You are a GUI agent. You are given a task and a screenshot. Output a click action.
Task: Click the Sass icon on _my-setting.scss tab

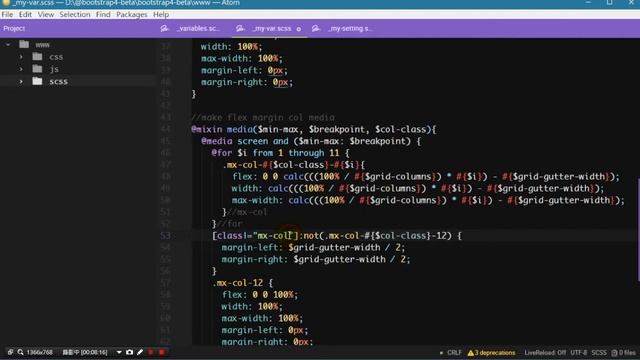pos(316,28)
